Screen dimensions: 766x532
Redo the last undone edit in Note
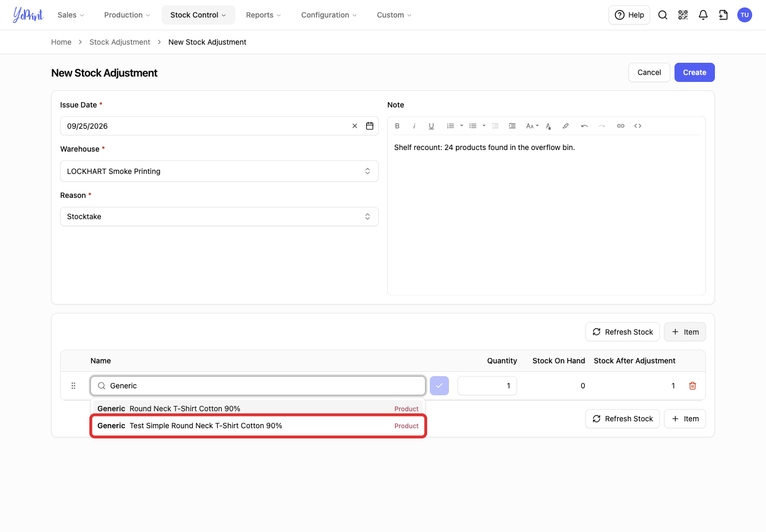pyautogui.click(x=602, y=126)
